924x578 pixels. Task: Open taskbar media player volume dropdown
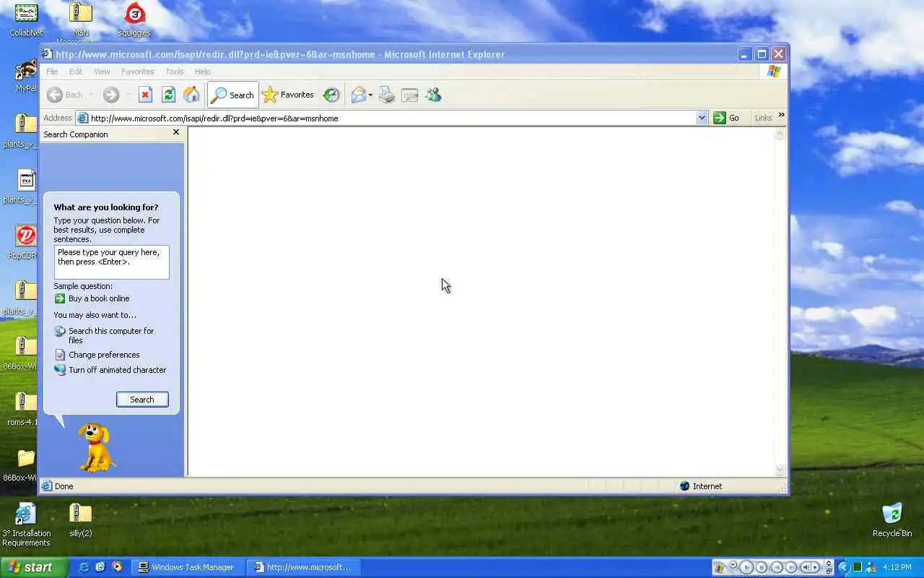(x=816, y=567)
